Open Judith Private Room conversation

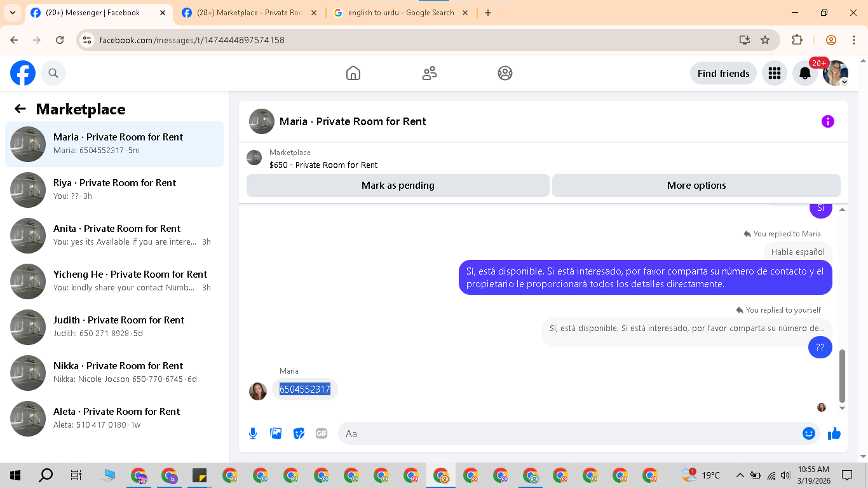[x=114, y=327]
